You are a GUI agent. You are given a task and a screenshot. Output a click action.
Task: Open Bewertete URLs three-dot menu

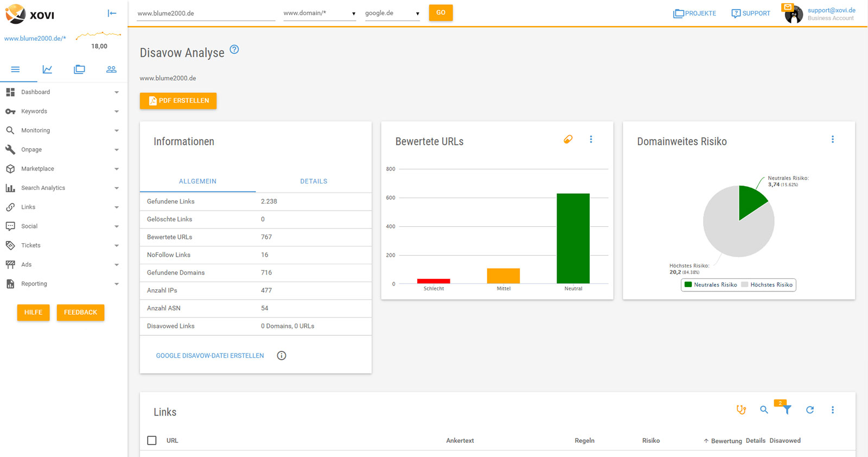tap(591, 139)
